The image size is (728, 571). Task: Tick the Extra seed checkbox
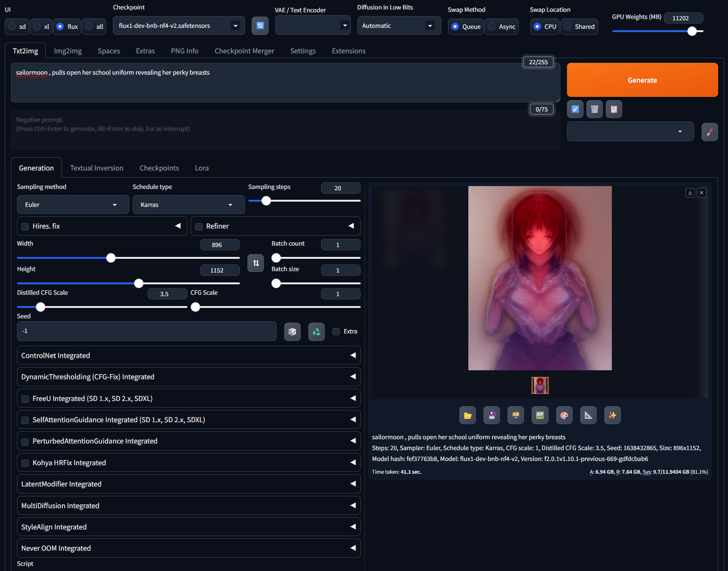click(336, 332)
